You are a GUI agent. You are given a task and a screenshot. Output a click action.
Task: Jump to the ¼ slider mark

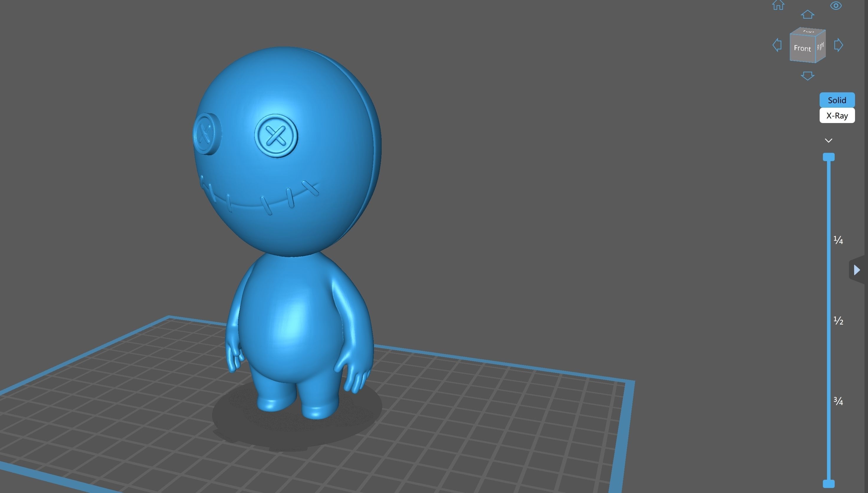pos(838,240)
